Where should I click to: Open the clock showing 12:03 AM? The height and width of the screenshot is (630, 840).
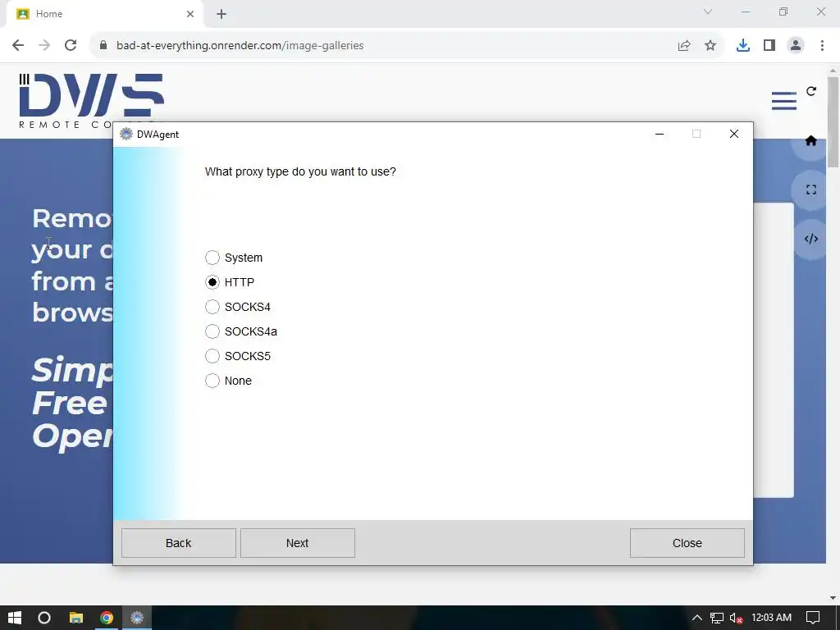pos(771,618)
